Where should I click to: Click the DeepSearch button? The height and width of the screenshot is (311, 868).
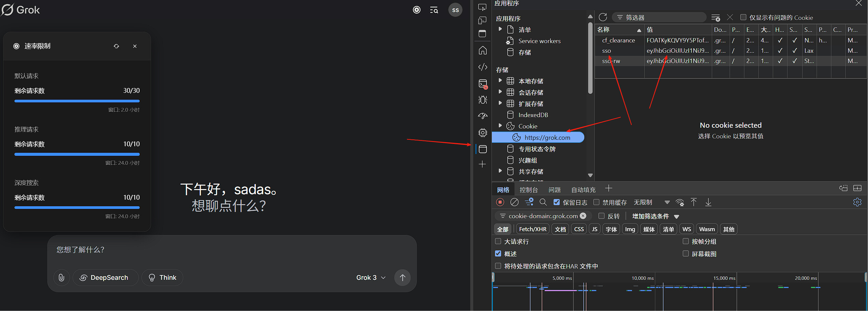tap(105, 277)
